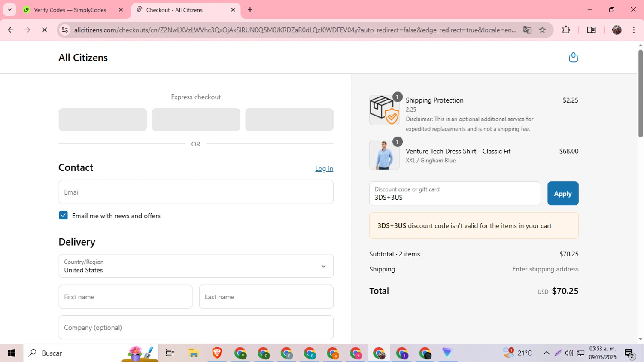Focus the First name field

(x=125, y=297)
